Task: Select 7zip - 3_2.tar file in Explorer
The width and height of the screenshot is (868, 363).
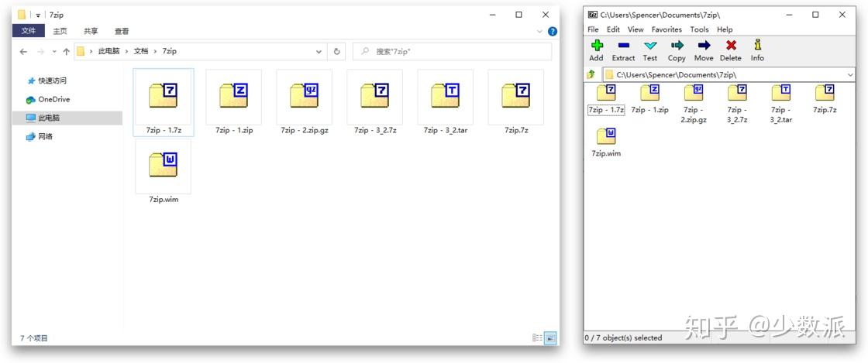Action: [445, 102]
